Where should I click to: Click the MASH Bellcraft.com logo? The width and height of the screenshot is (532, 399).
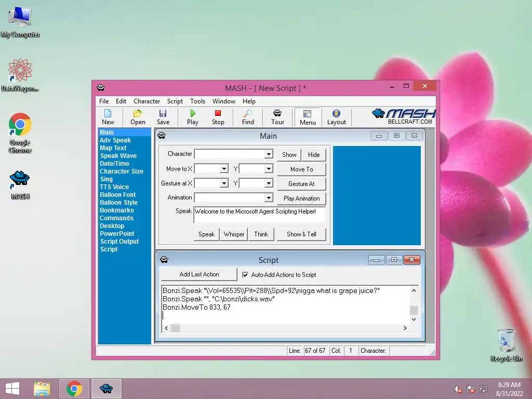(403, 116)
